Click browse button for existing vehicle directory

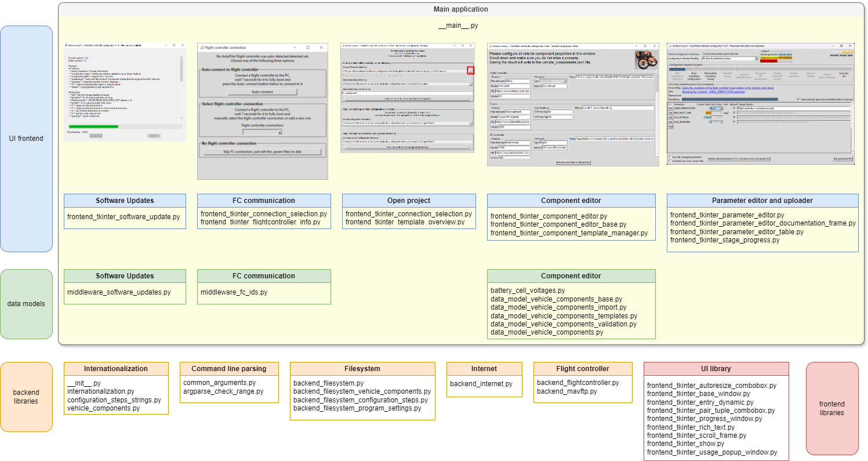[470, 123]
